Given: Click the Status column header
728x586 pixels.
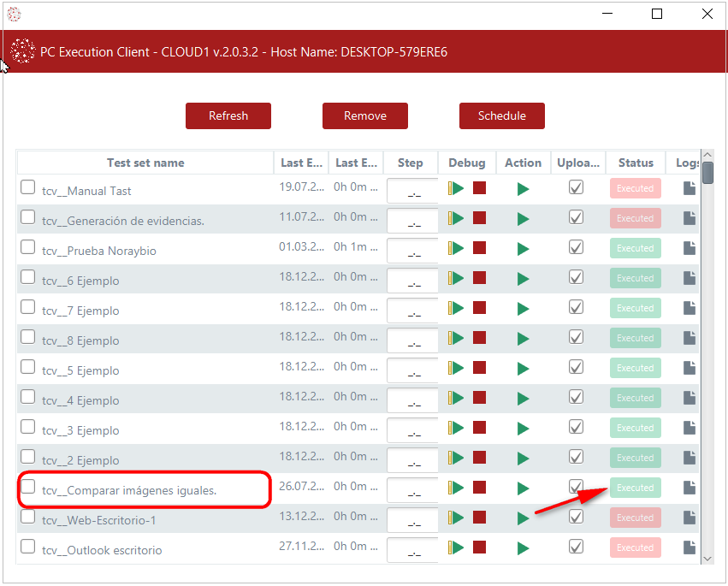Looking at the screenshot, I should pyautogui.click(x=636, y=163).
